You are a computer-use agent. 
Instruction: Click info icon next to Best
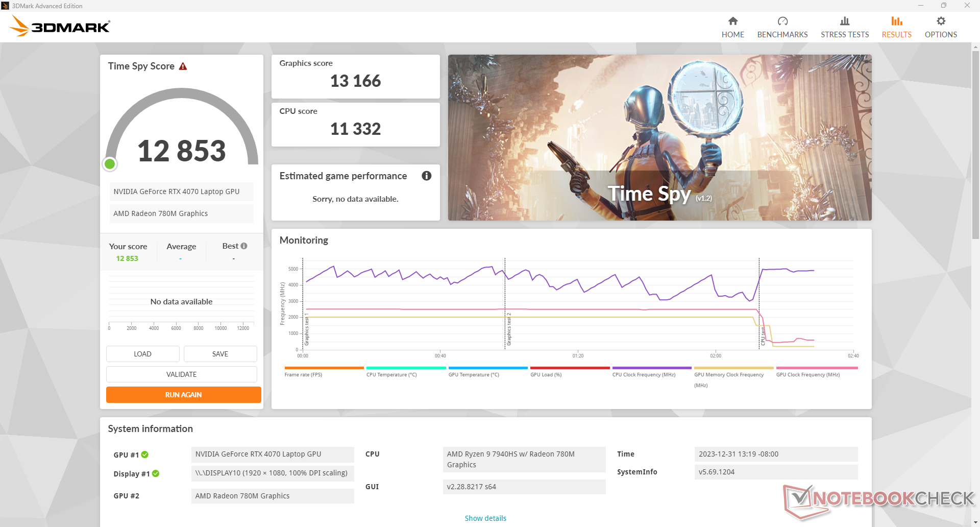[244, 246]
